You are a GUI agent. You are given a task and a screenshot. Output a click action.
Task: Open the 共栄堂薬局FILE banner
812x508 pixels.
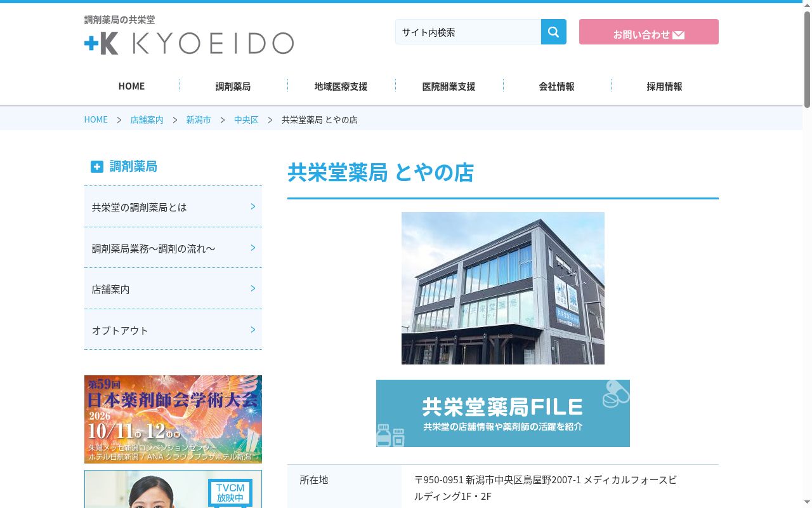click(503, 413)
